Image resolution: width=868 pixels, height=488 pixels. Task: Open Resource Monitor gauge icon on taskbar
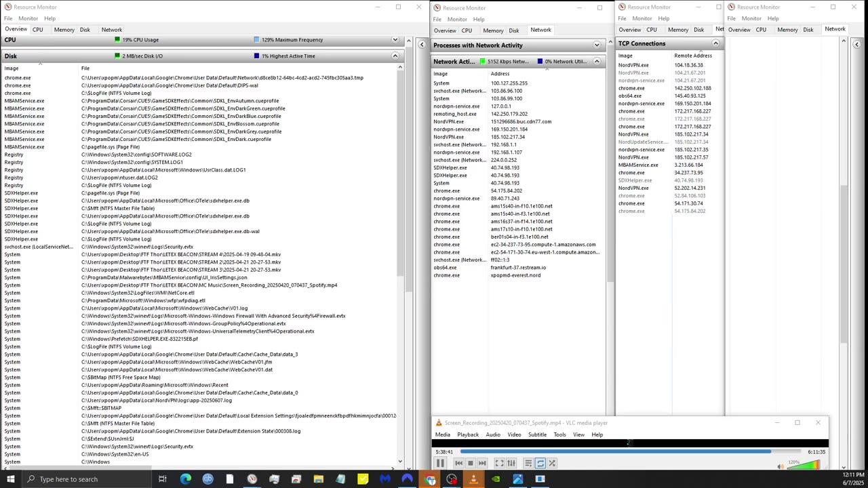click(252, 479)
